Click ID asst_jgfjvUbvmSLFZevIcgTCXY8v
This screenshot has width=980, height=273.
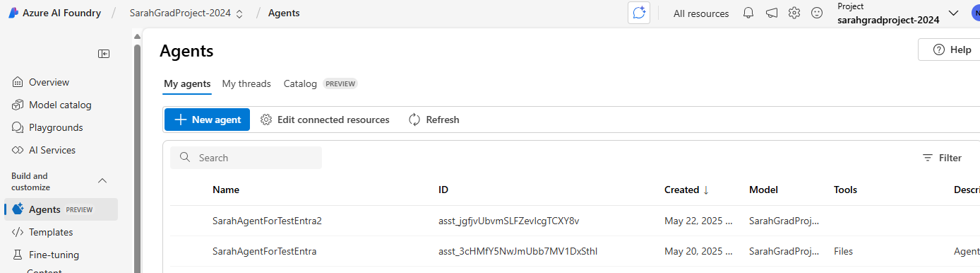click(508, 221)
